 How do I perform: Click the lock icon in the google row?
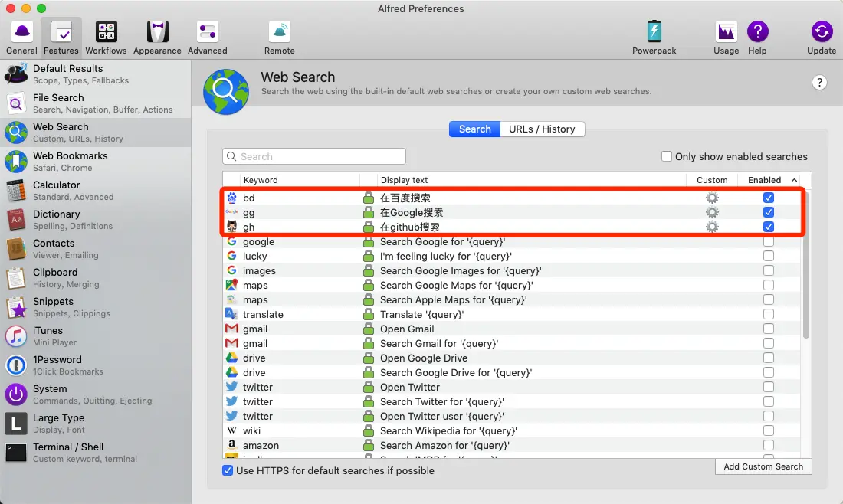coord(369,241)
